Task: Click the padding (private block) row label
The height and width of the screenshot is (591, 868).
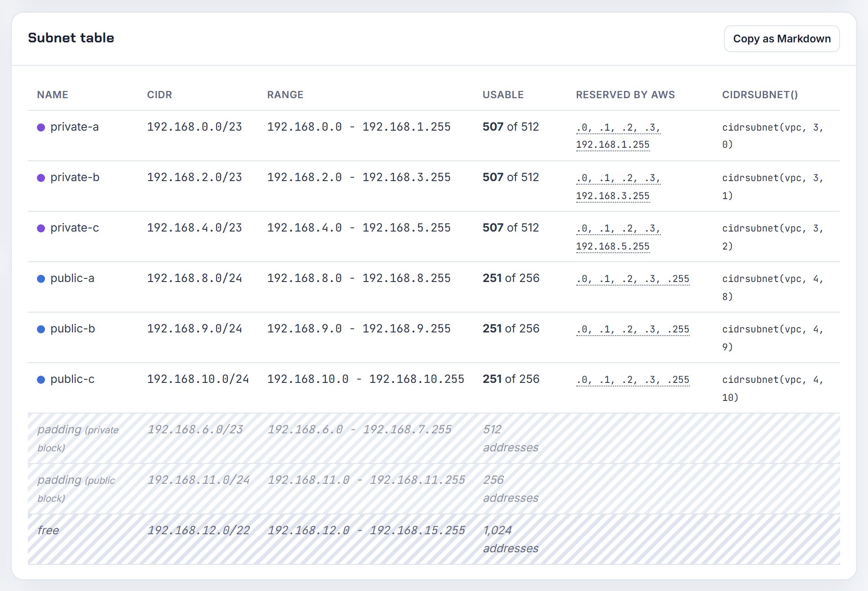Action: click(78, 438)
